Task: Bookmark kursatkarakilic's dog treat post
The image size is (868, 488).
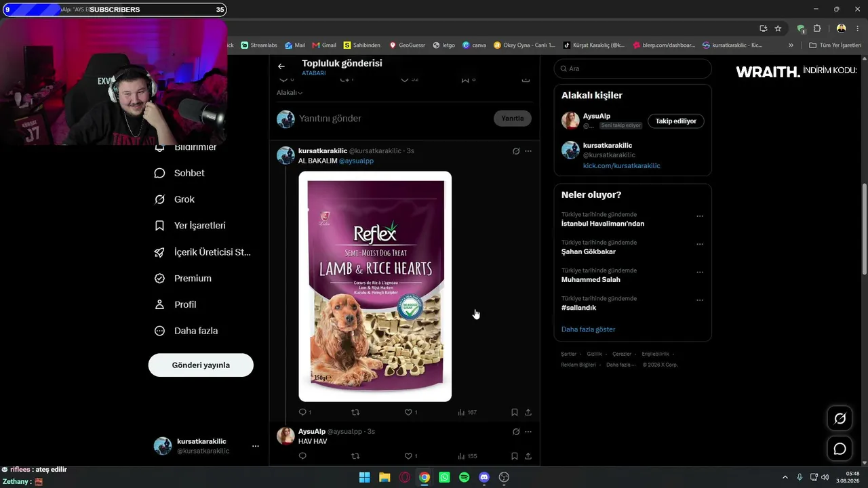Action: (x=515, y=412)
